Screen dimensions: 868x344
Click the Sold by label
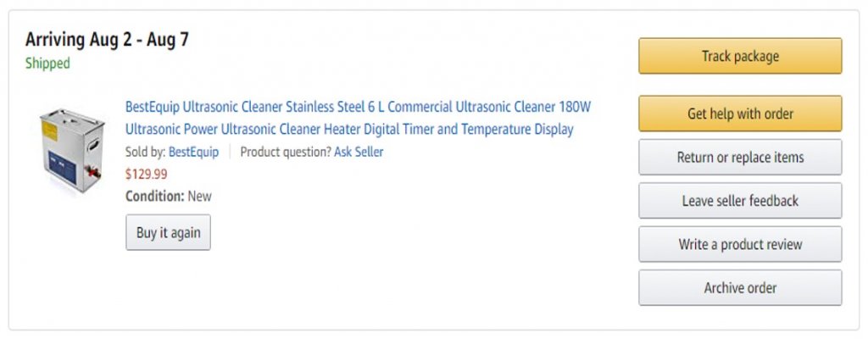pyautogui.click(x=145, y=153)
